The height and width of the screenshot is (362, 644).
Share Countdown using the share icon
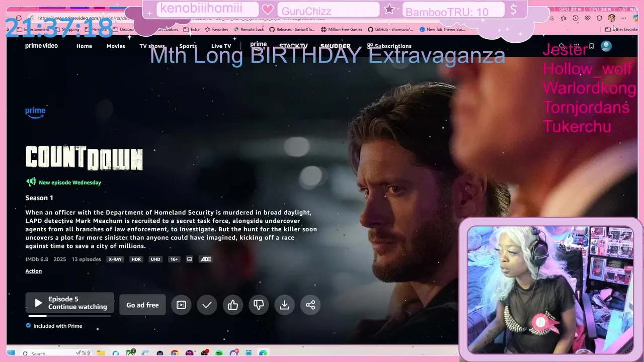(x=310, y=305)
